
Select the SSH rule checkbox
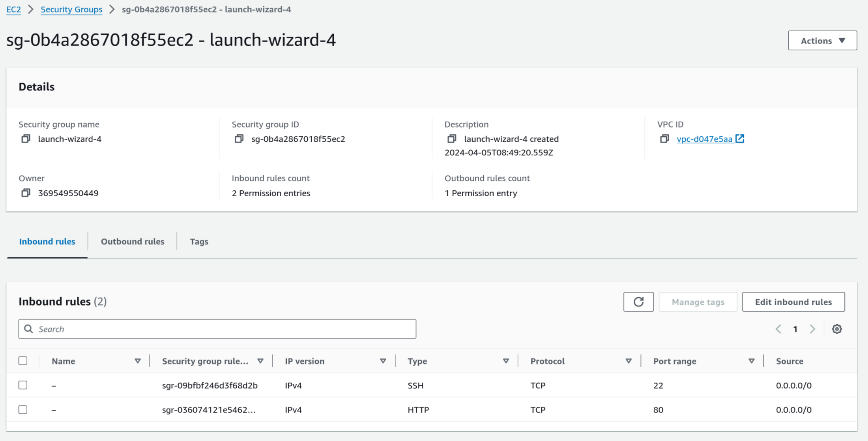pyautogui.click(x=23, y=385)
